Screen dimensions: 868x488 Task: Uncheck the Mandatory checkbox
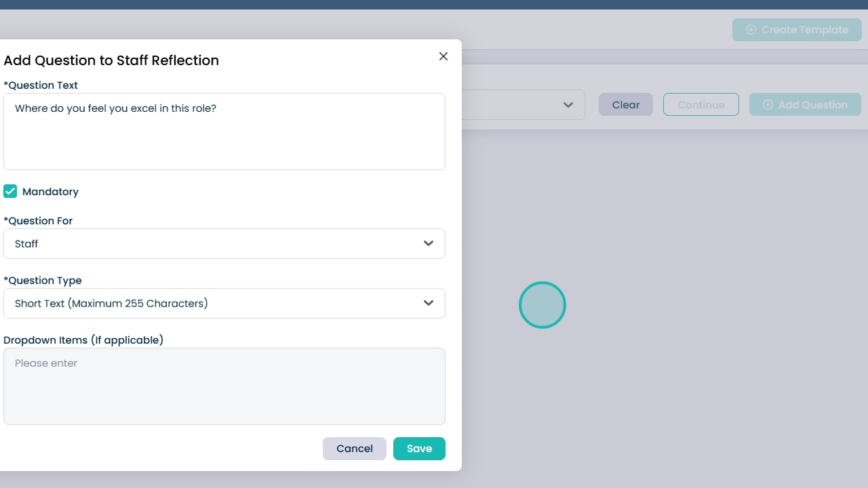click(x=10, y=191)
